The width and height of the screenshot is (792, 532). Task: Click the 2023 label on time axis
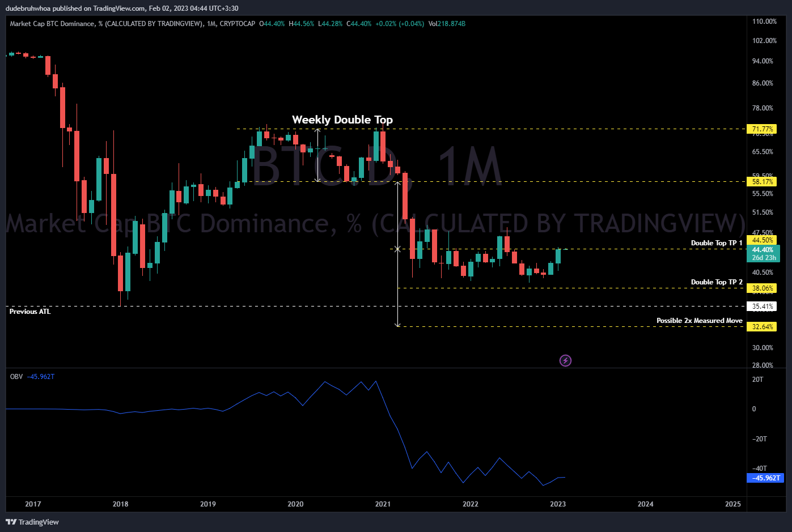pyautogui.click(x=558, y=504)
